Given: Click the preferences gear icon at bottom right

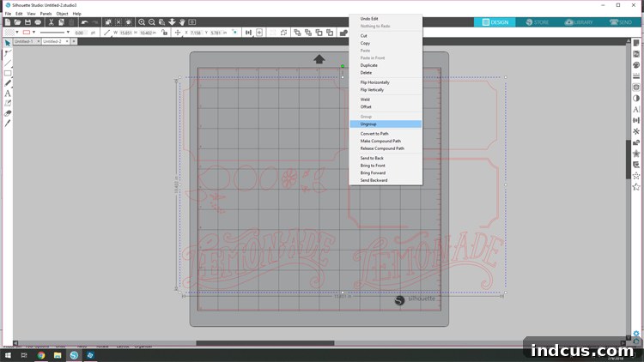Looking at the screenshot, I should pyautogui.click(x=636, y=334).
